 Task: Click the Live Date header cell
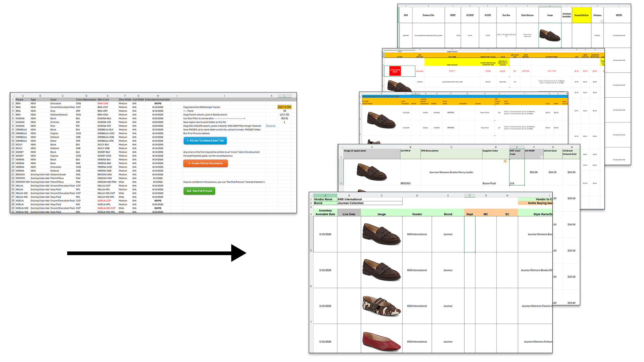(x=349, y=213)
